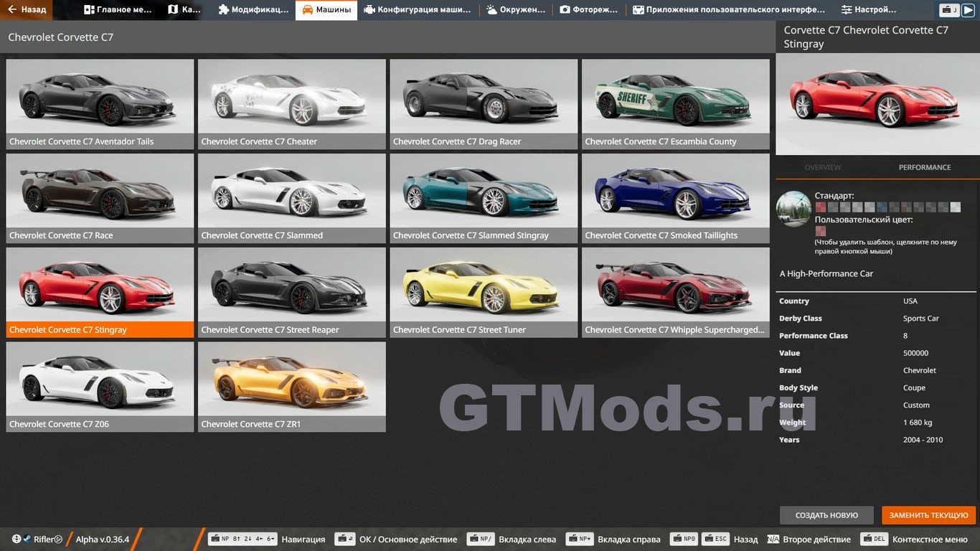
Task: Select the yellow Corvette C7 Street Tuner
Action: coord(484,293)
